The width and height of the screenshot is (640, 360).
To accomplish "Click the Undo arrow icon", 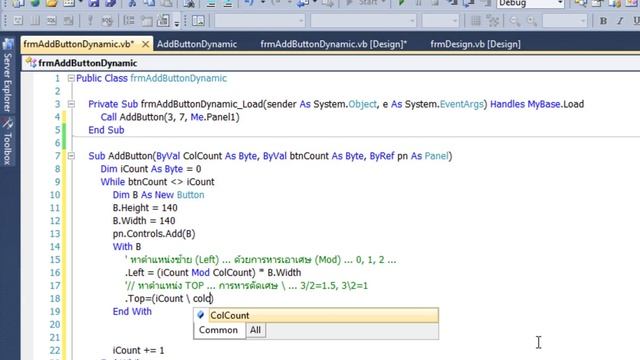I will (248, 3).
